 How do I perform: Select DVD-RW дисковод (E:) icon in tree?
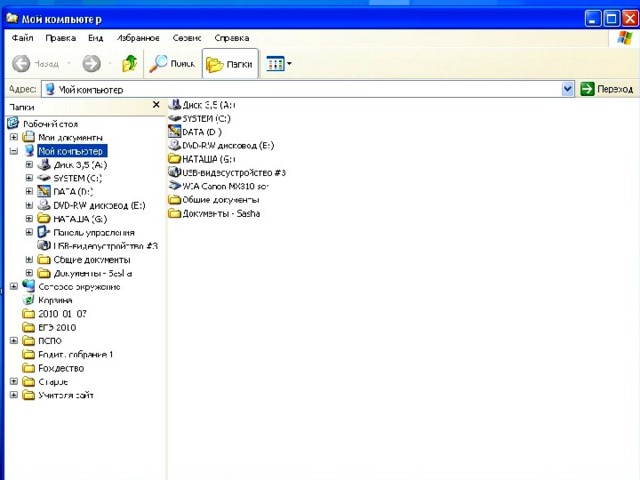(x=44, y=205)
